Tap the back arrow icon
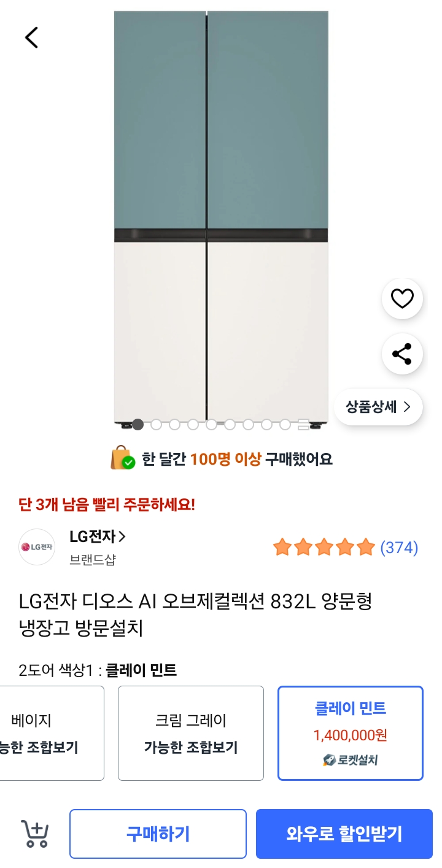The width and height of the screenshot is (442, 868). (x=31, y=37)
